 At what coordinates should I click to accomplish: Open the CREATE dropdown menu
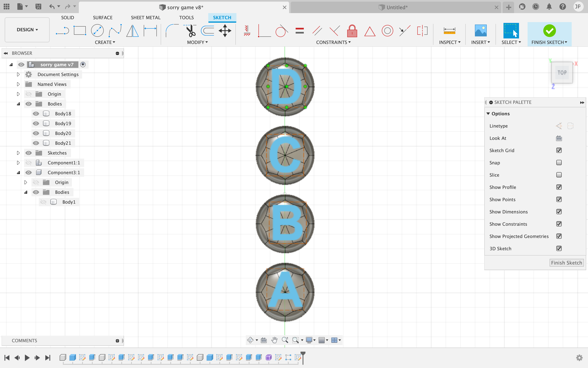point(105,42)
